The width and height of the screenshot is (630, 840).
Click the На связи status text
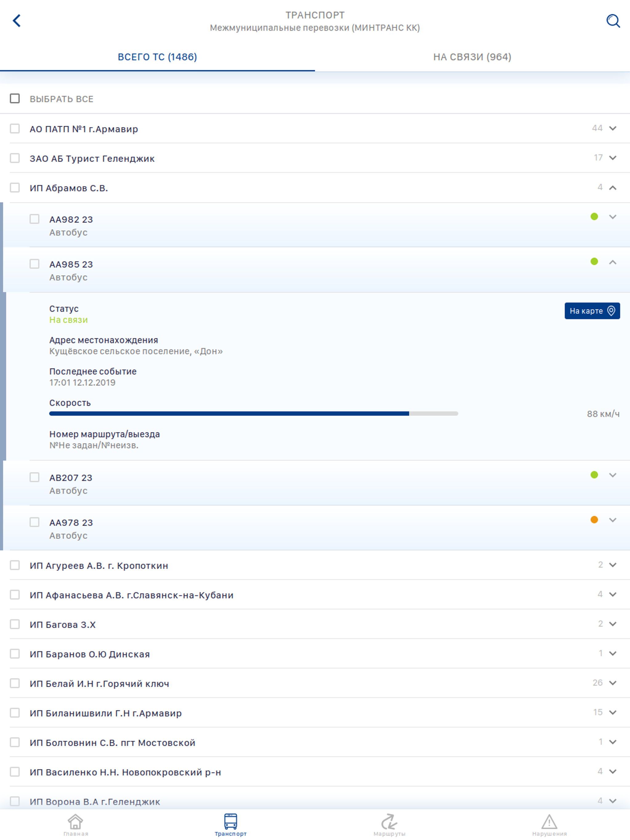click(x=68, y=320)
